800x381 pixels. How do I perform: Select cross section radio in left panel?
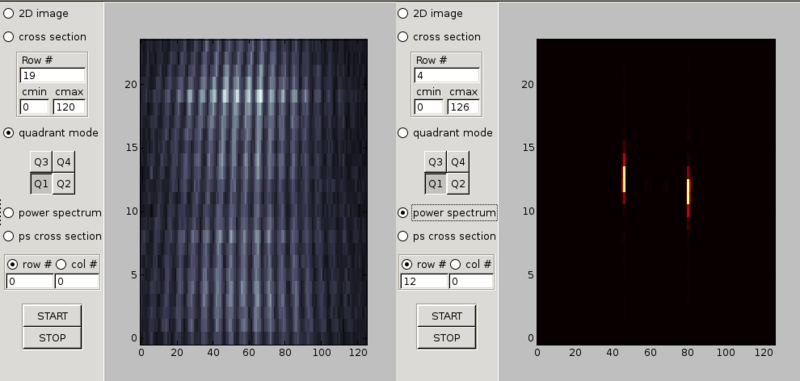coord(9,37)
